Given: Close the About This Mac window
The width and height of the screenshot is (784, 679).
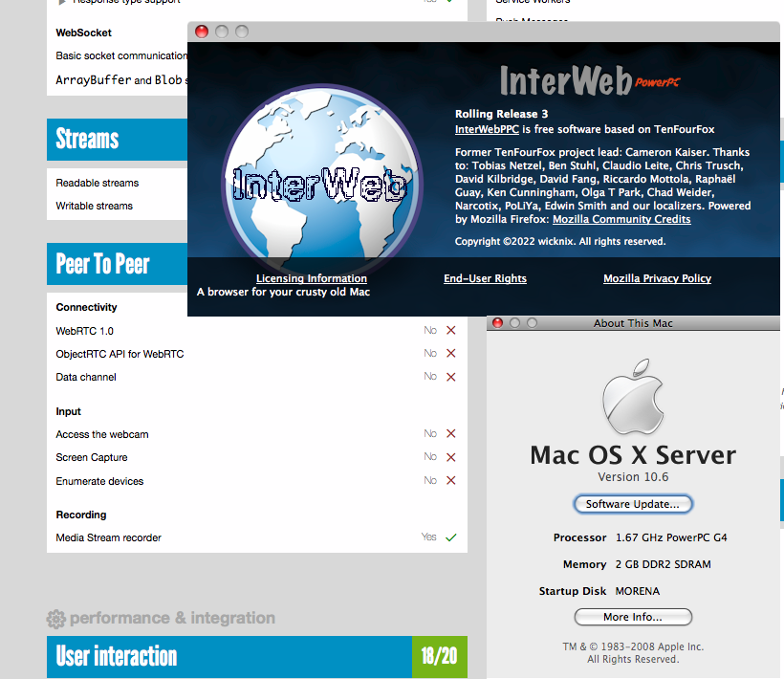Looking at the screenshot, I should tap(497, 323).
